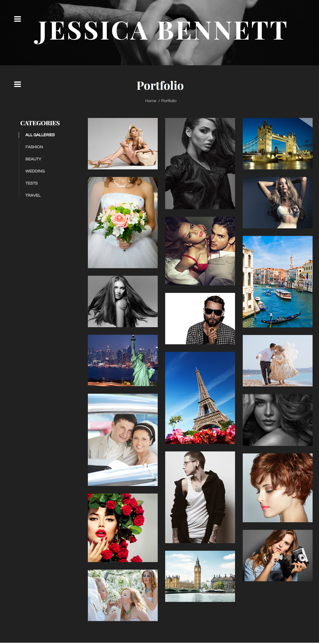Open the leather jacket model photo
The width and height of the screenshot is (319, 644).
200,164
